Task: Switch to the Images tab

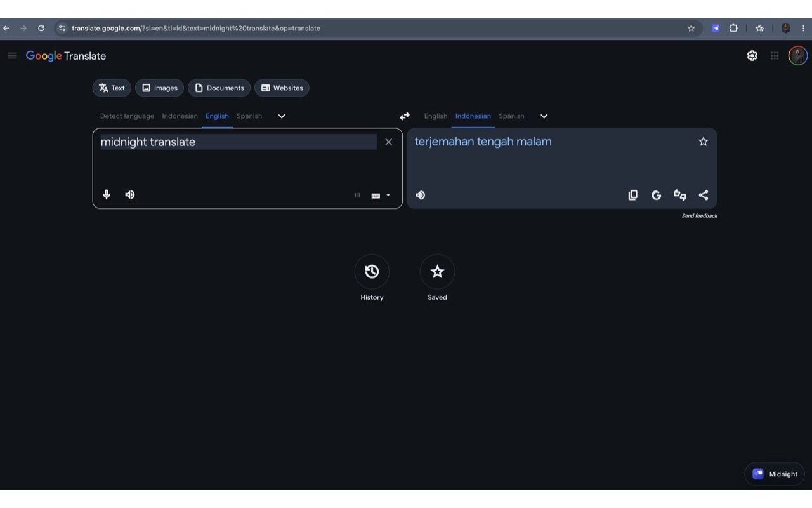Action: coord(159,88)
